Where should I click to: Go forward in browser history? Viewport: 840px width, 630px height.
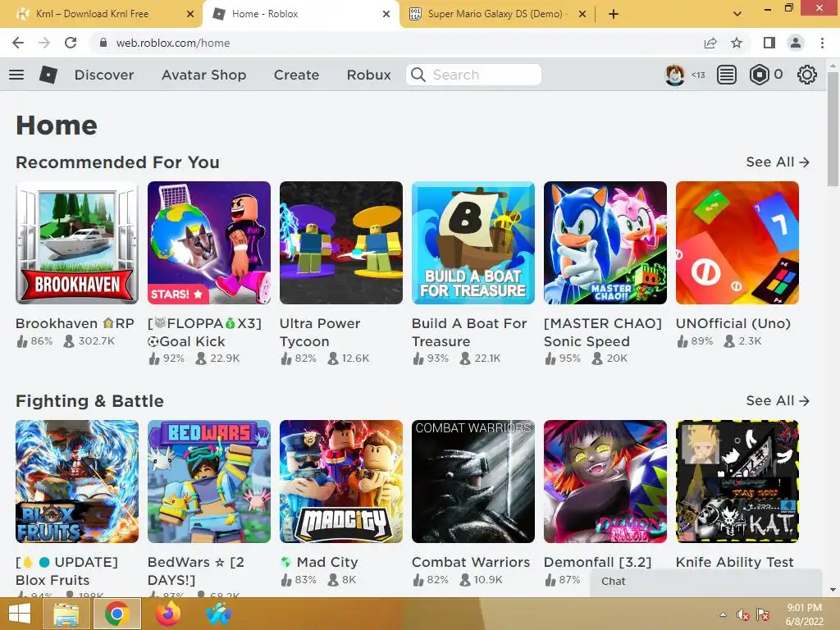tap(44, 43)
